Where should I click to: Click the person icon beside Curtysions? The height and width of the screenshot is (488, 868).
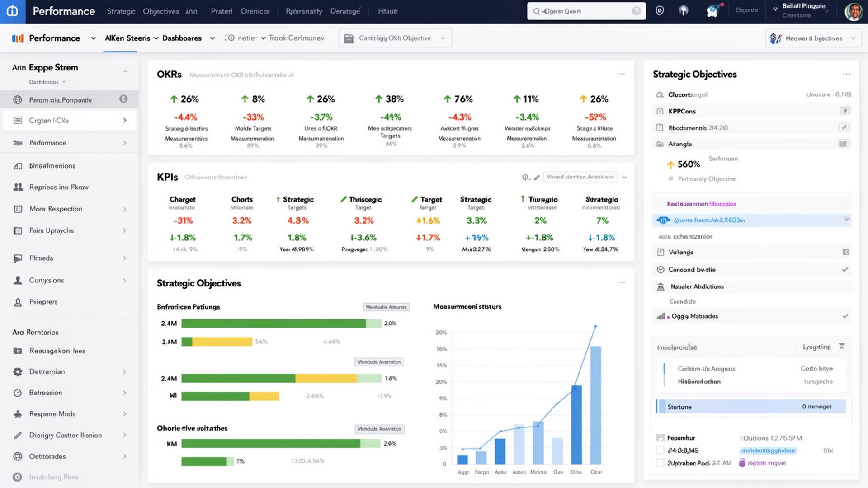(x=18, y=280)
